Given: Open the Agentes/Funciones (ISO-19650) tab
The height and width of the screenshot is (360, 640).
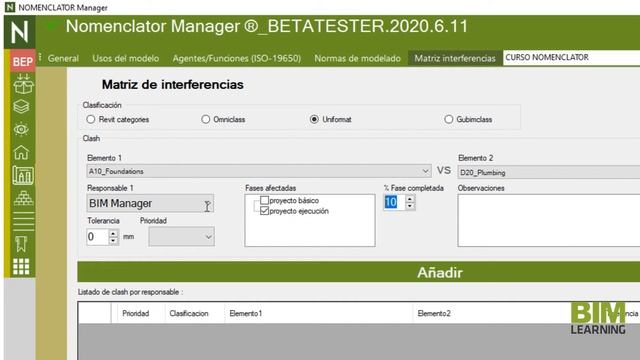Looking at the screenshot, I should click(x=237, y=58).
